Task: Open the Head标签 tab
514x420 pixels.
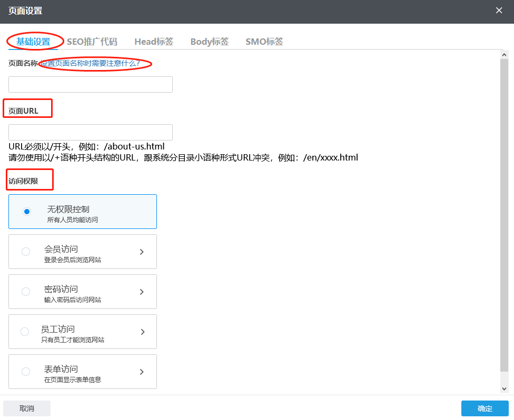Action: click(x=153, y=41)
